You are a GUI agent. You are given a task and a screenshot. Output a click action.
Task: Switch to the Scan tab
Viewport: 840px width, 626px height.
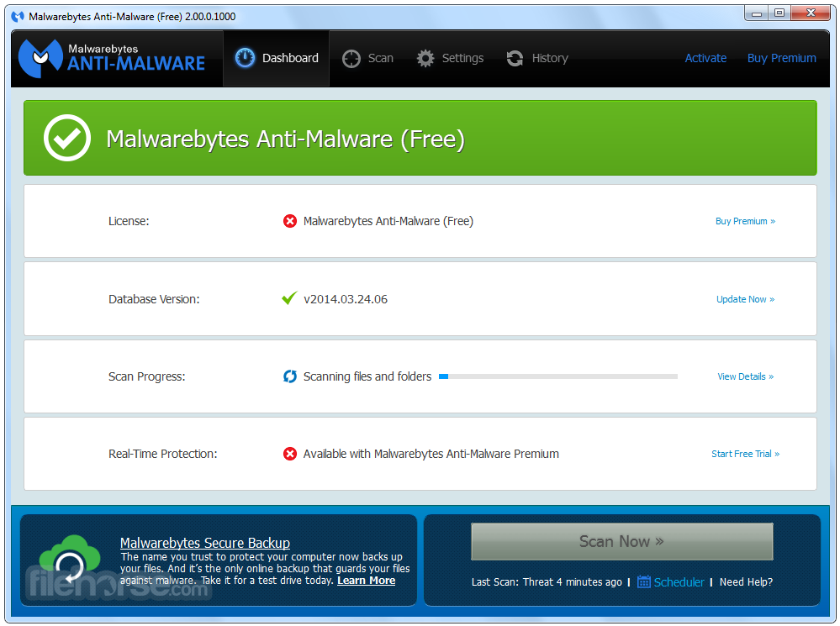pyautogui.click(x=367, y=58)
